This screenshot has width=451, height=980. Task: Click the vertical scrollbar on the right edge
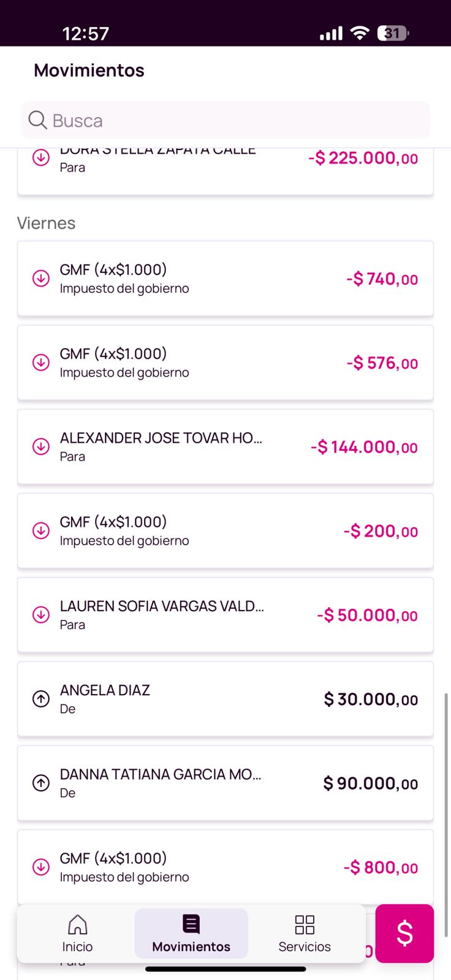[x=446, y=815]
